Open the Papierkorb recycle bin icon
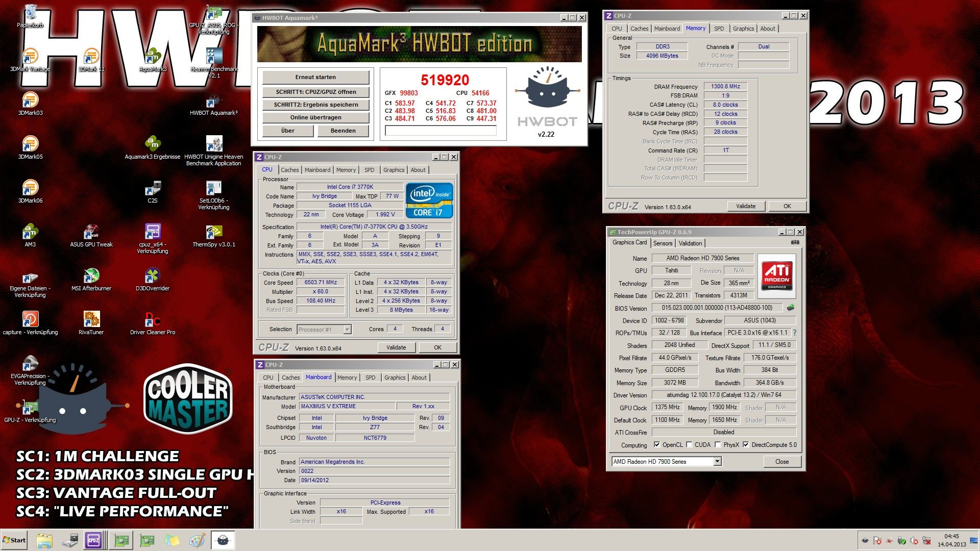The width and height of the screenshot is (980, 551). pyautogui.click(x=30, y=15)
